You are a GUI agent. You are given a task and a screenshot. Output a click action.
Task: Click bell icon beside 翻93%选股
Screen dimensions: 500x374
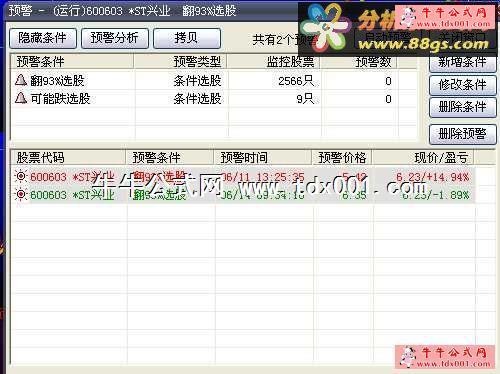coord(21,80)
